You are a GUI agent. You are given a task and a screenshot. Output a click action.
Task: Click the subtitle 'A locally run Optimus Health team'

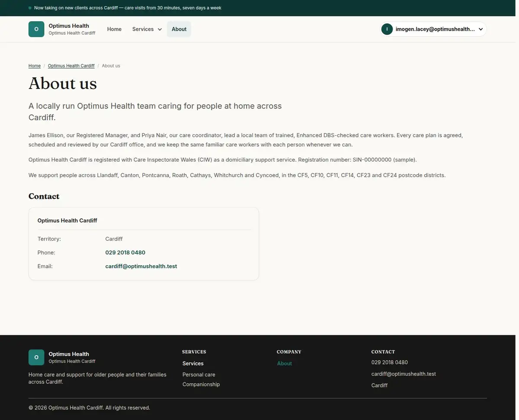pos(155,111)
